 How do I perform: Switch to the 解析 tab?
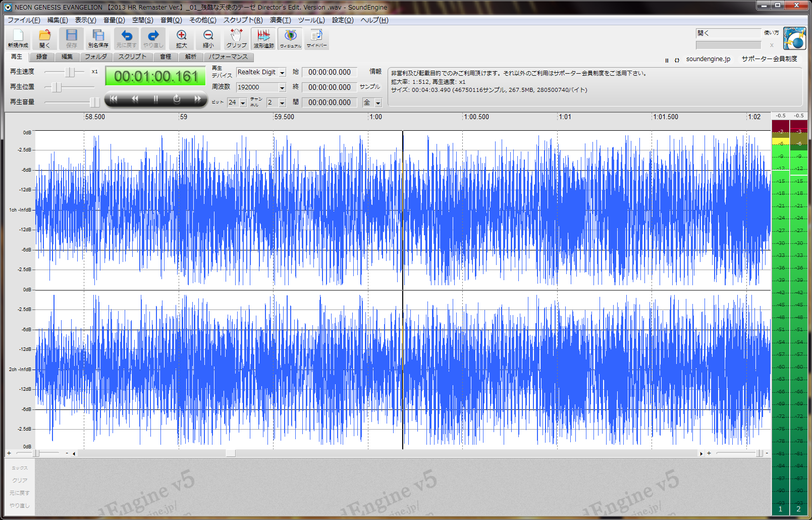coord(191,57)
